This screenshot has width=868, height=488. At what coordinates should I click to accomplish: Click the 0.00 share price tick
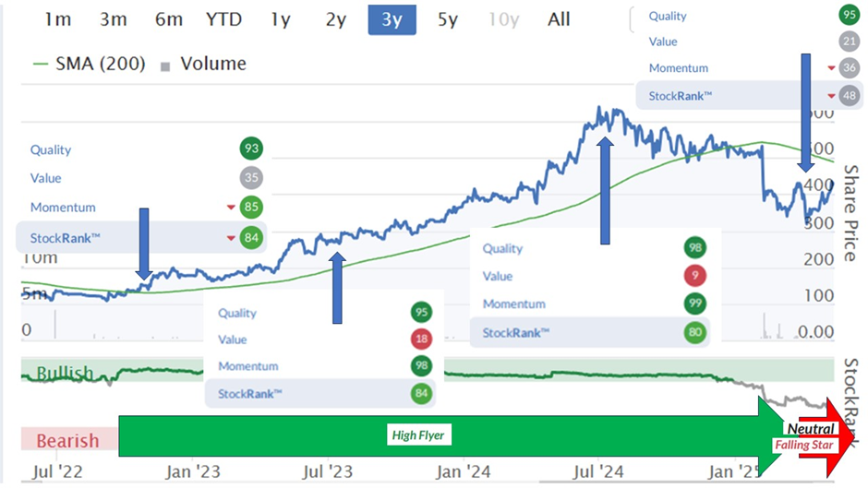(x=815, y=332)
